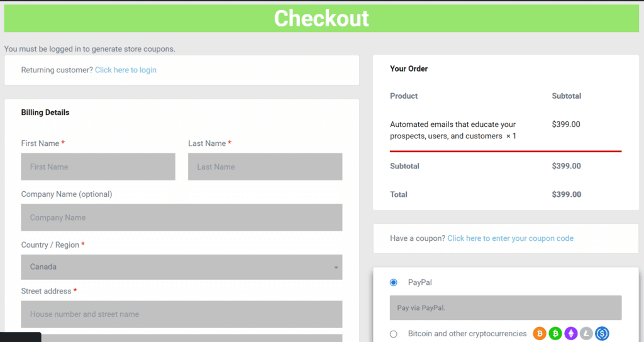Click into the Company Name field
The width and height of the screenshot is (644, 342).
(x=182, y=218)
